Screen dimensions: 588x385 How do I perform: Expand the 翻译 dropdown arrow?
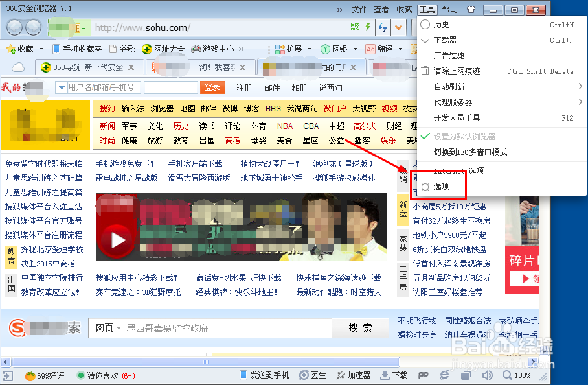point(400,49)
